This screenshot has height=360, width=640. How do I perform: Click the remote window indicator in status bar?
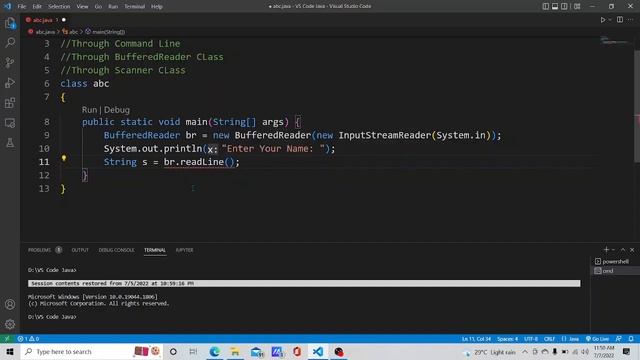(x=7, y=339)
